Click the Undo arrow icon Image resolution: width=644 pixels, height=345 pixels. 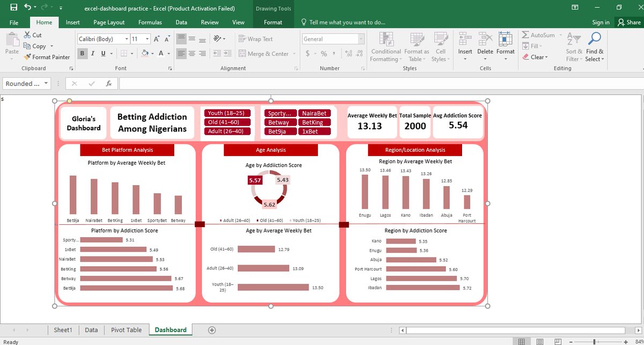tap(28, 8)
